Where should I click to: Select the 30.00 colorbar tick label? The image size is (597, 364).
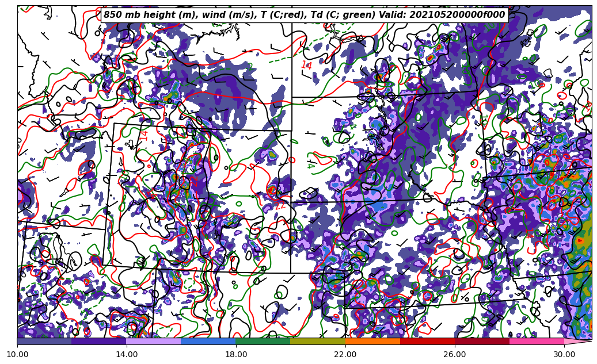(x=564, y=354)
